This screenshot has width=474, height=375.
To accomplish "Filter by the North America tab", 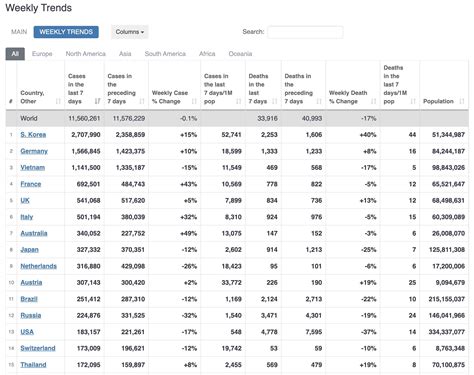I will pos(85,54).
